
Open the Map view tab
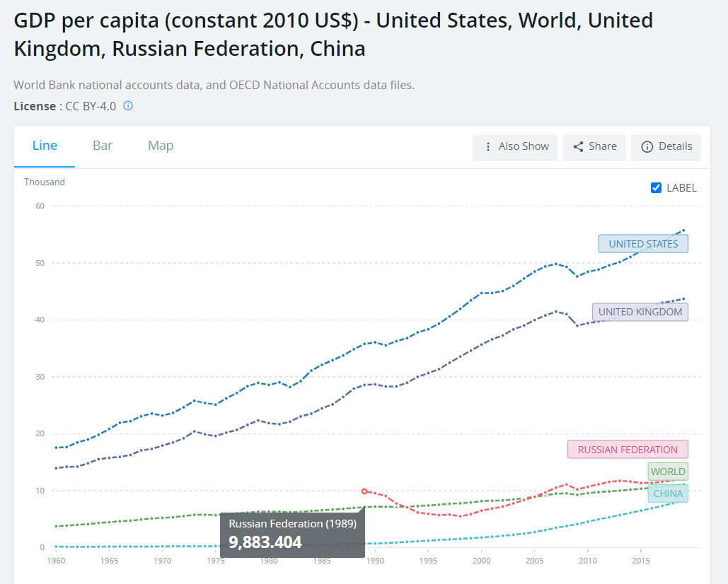(x=161, y=146)
